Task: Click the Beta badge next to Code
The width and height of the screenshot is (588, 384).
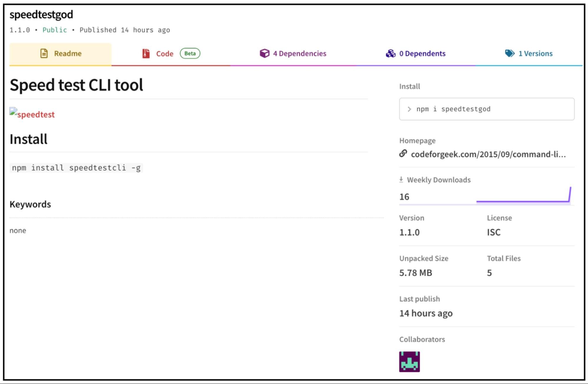Action: point(190,53)
